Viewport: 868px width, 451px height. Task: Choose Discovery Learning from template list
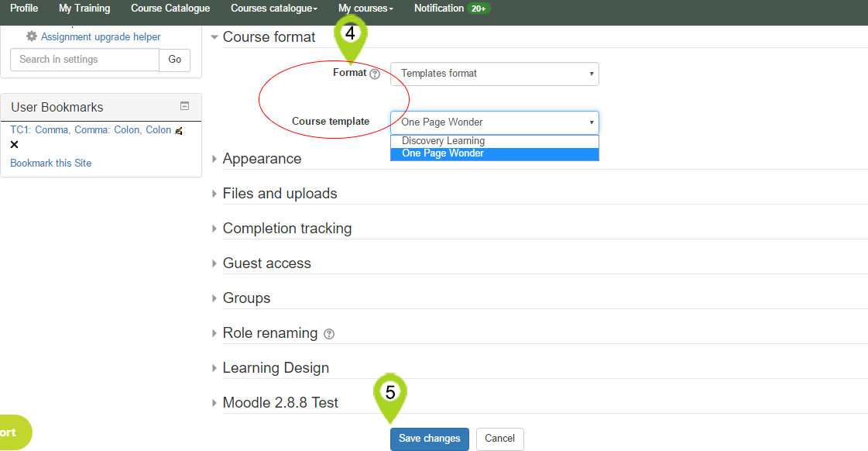pyautogui.click(x=443, y=141)
